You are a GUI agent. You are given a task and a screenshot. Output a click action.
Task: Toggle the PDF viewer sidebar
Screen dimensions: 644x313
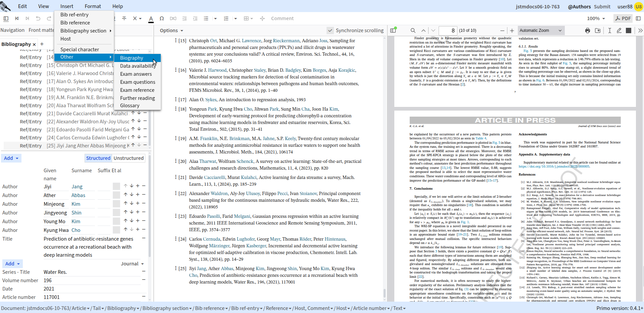[x=393, y=30]
